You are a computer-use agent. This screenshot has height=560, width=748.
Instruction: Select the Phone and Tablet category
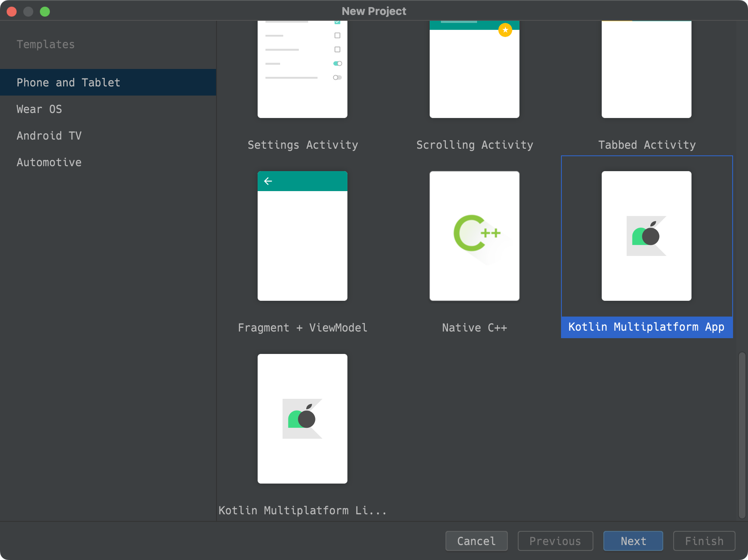click(108, 82)
